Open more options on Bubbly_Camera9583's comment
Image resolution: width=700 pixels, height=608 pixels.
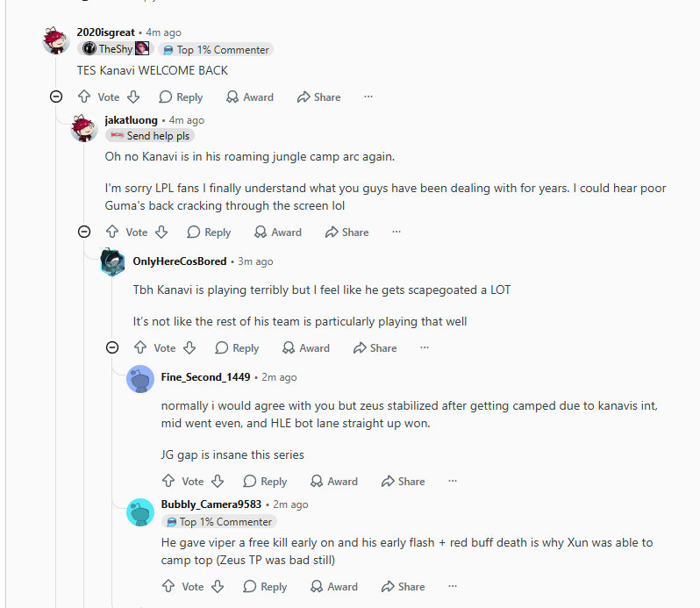[x=453, y=586]
